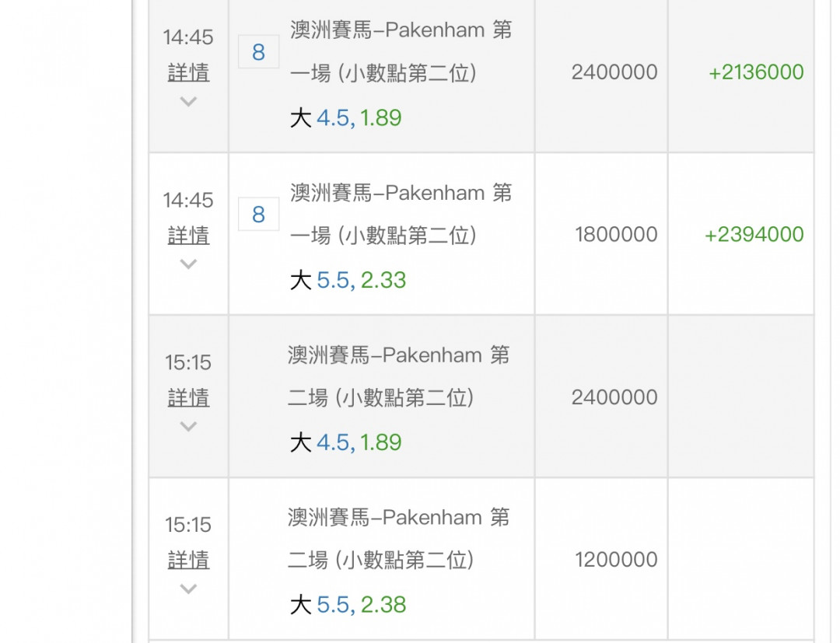Expand chevron under 詳情 of +2136000 row
Screen dimensions: 840x643
pyautogui.click(x=188, y=102)
